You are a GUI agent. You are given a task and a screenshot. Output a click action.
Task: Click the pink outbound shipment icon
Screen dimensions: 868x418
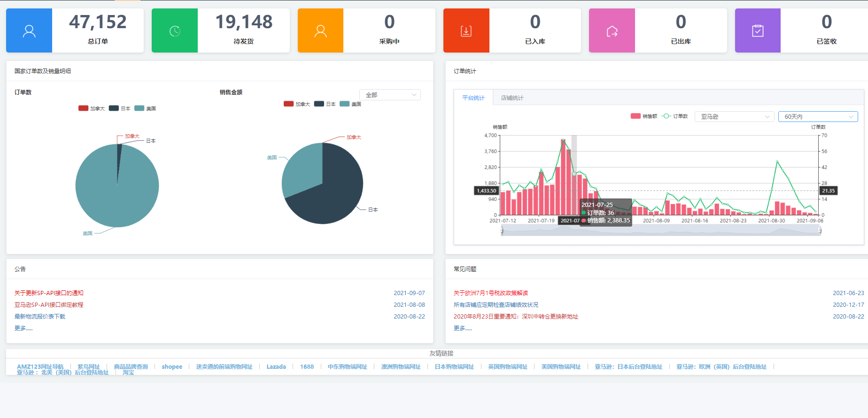[612, 31]
